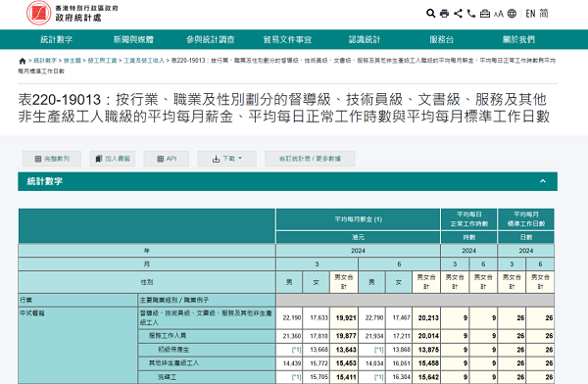Click 自訂統計表 / 更多數據 button
The image size is (588, 384).
click(310, 159)
